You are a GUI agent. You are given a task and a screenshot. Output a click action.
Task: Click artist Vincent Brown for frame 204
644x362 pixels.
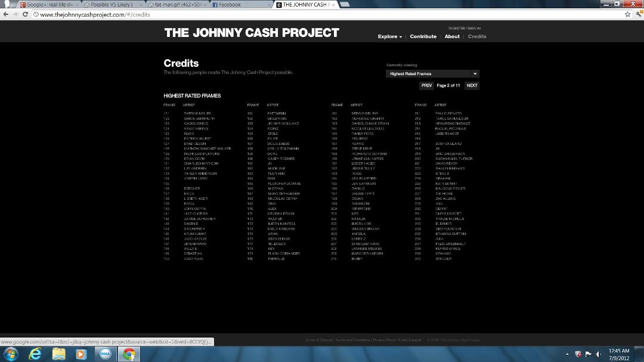(x=365, y=229)
